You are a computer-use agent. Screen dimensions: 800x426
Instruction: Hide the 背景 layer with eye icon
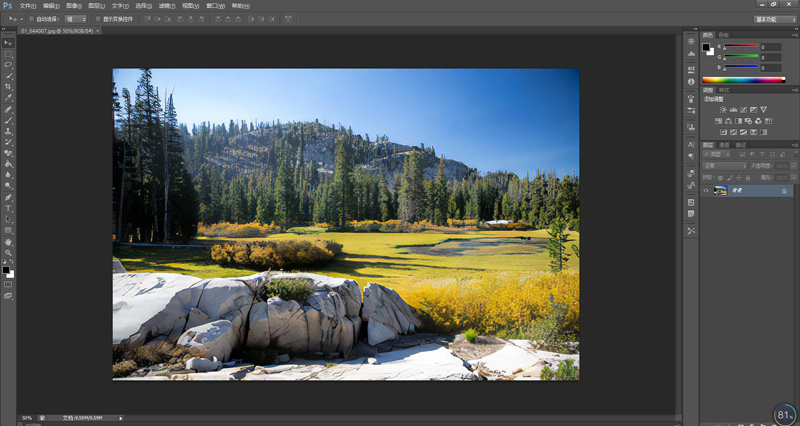(706, 191)
